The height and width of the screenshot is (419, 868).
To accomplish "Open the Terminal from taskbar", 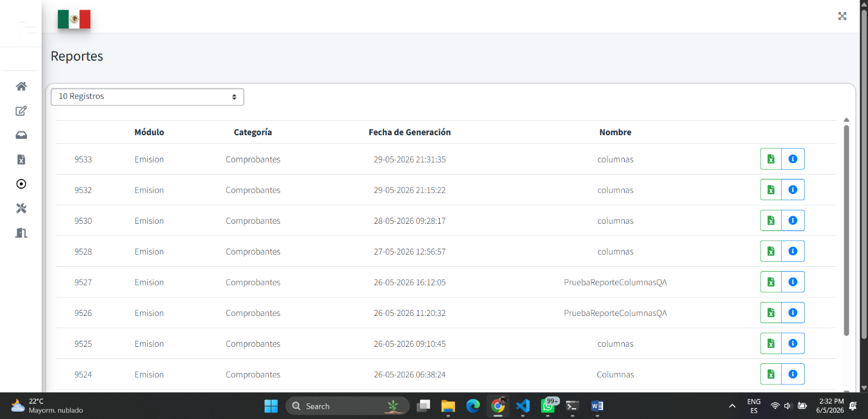I will 572,406.
